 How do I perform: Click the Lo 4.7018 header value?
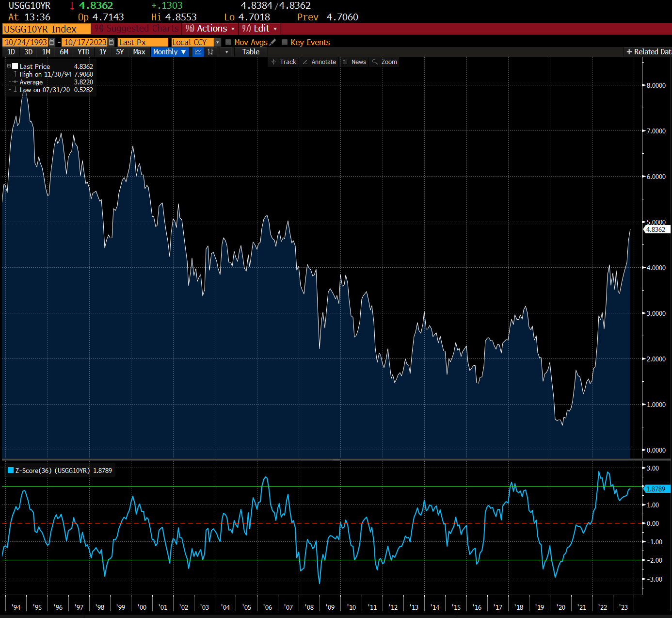pos(247,17)
